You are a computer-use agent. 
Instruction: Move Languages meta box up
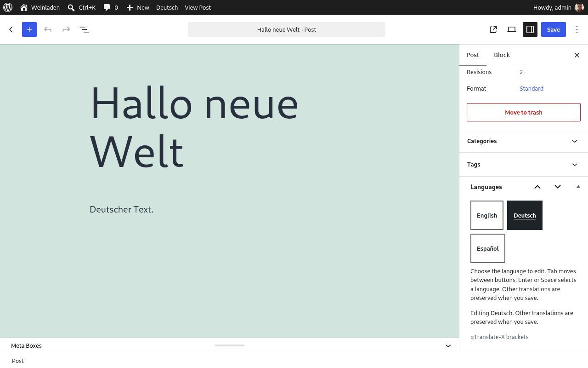pyautogui.click(x=537, y=187)
